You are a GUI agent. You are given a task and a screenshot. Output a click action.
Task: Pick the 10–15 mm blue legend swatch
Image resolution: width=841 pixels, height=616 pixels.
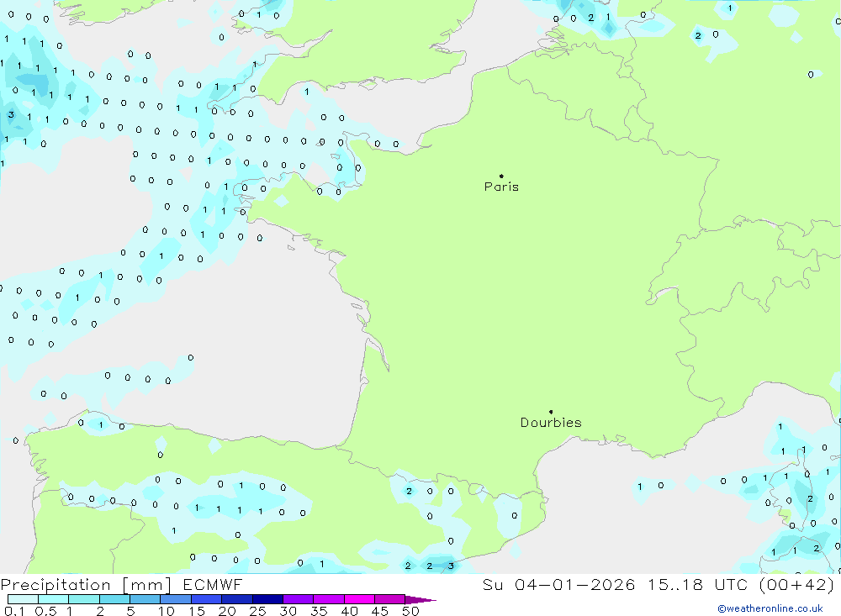coord(176,599)
